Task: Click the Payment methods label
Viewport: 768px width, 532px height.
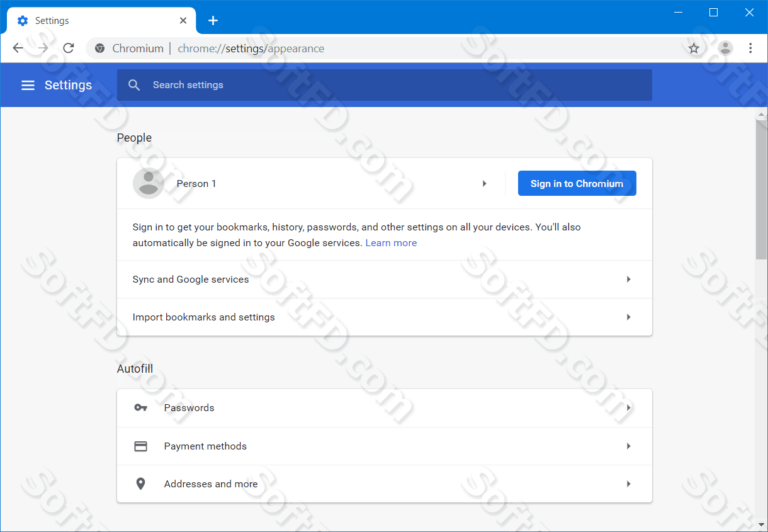Action: pos(205,446)
